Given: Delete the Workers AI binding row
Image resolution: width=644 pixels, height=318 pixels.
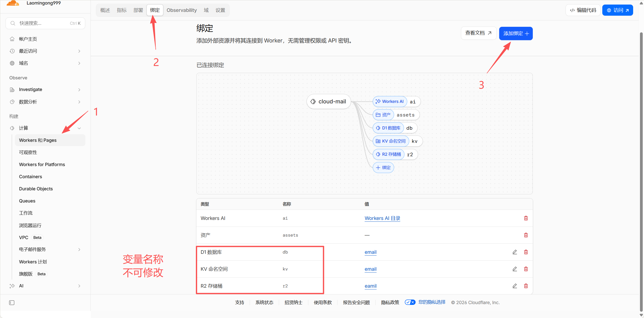Looking at the screenshot, I should pyautogui.click(x=526, y=218).
